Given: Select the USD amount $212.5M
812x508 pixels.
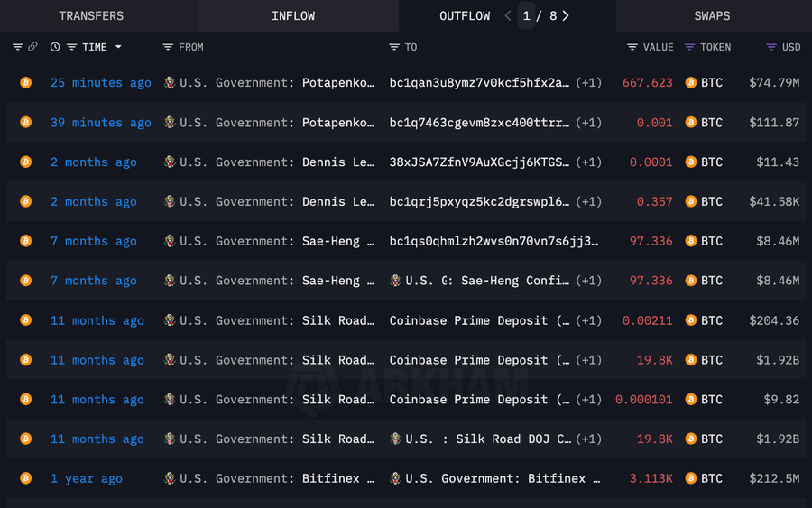Looking at the screenshot, I should coord(774,478).
